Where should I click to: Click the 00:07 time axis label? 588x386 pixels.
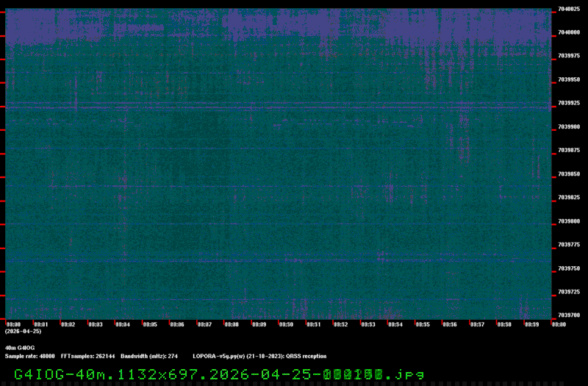coord(204,324)
